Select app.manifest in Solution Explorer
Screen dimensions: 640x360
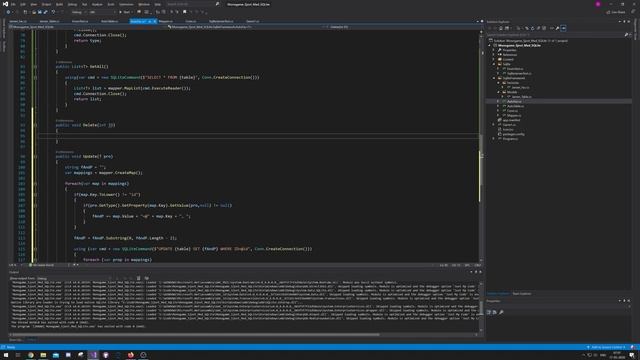511,120
